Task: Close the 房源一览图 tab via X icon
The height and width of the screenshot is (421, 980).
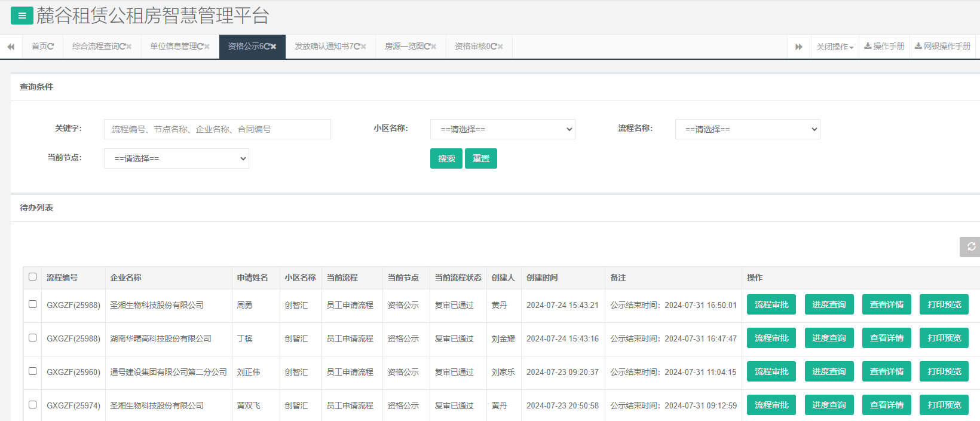Action: (x=434, y=47)
